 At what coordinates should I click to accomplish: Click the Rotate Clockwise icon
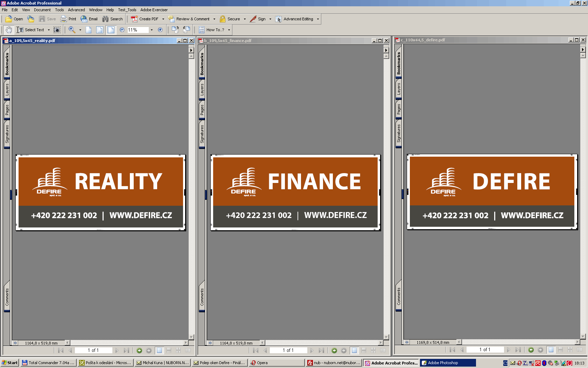[x=175, y=30]
